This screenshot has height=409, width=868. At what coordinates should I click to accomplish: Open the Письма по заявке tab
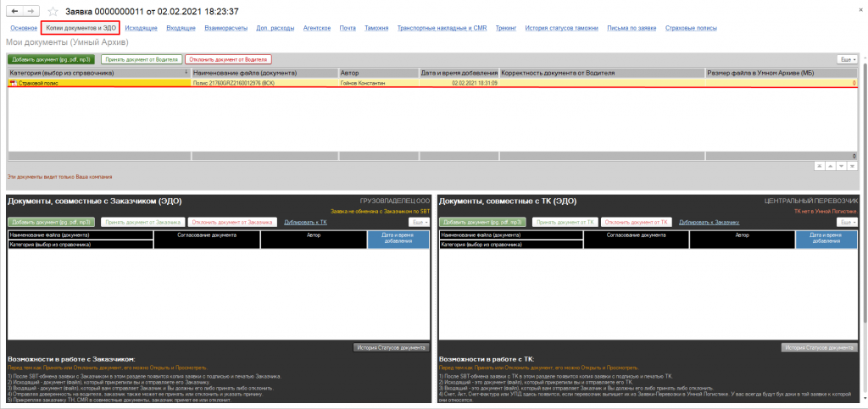pyautogui.click(x=632, y=28)
